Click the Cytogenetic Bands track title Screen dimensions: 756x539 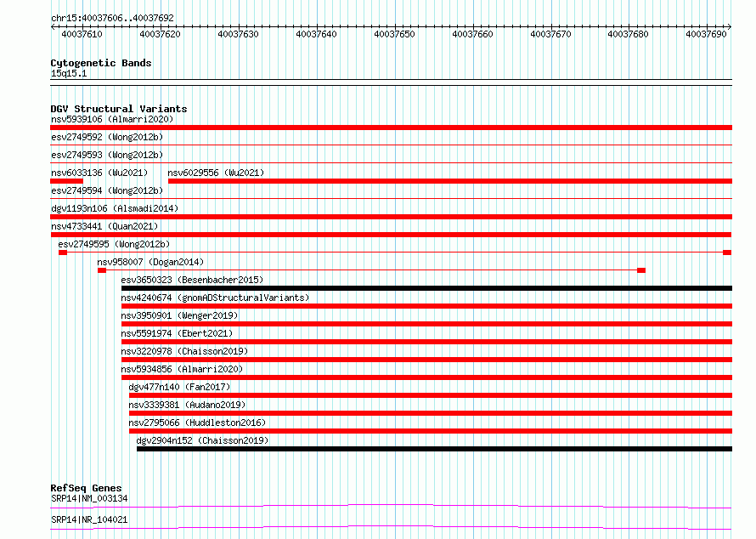tap(101, 63)
